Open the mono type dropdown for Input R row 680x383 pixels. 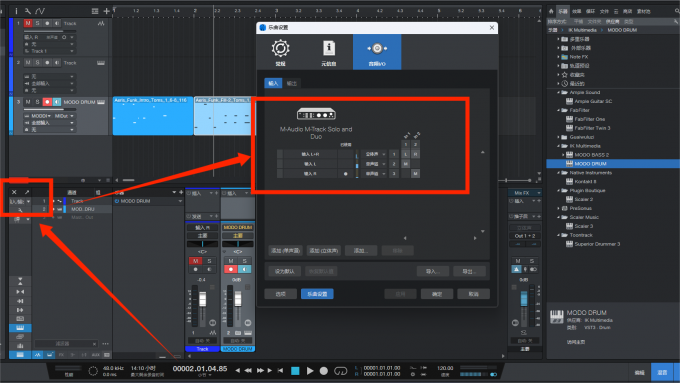[373, 173]
